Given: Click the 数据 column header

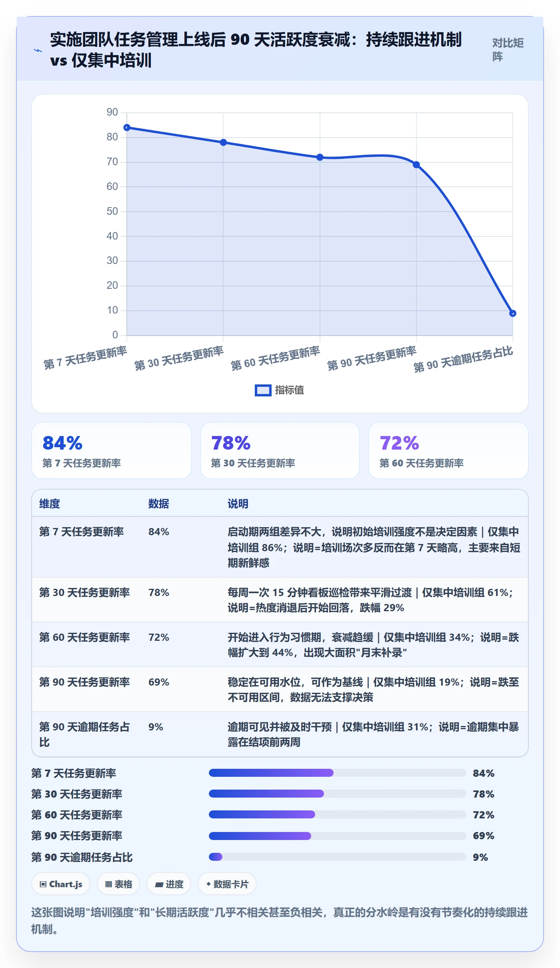Looking at the screenshot, I should 159,504.
